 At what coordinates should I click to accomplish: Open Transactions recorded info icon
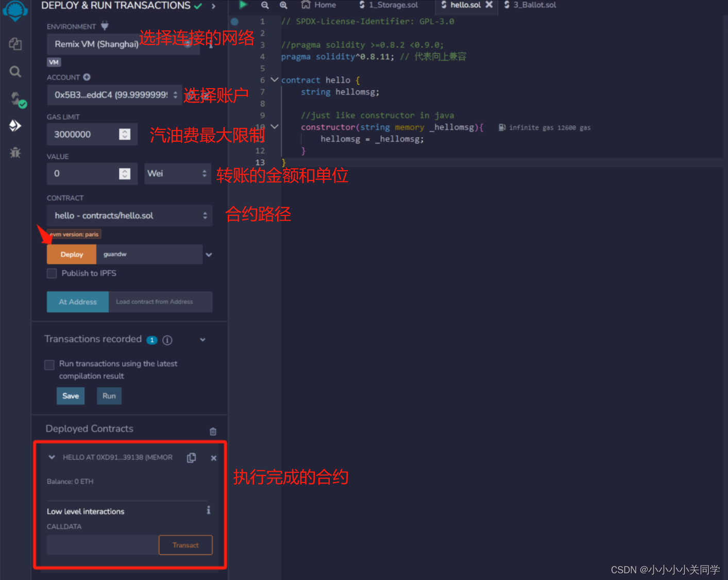167,340
